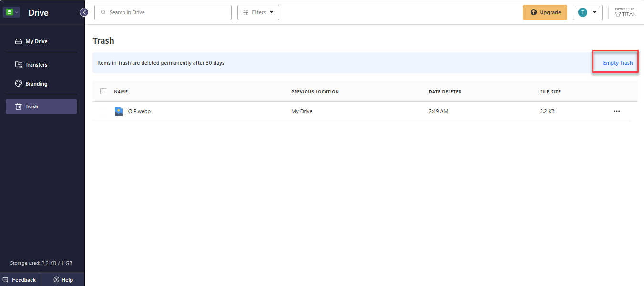Click the Previous Location column header
Image resolution: width=644 pixels, height=286 pixels.
(315, 92)
